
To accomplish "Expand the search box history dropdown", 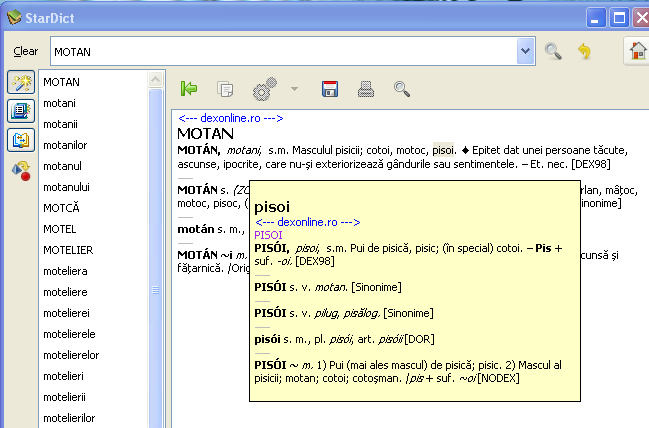I will click(x=526, y=51).
